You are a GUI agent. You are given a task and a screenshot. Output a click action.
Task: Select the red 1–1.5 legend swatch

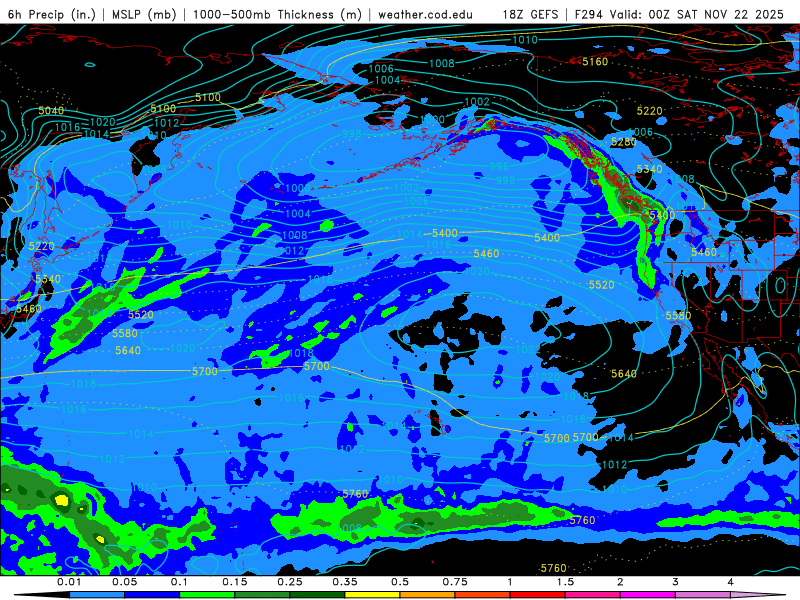538,595
